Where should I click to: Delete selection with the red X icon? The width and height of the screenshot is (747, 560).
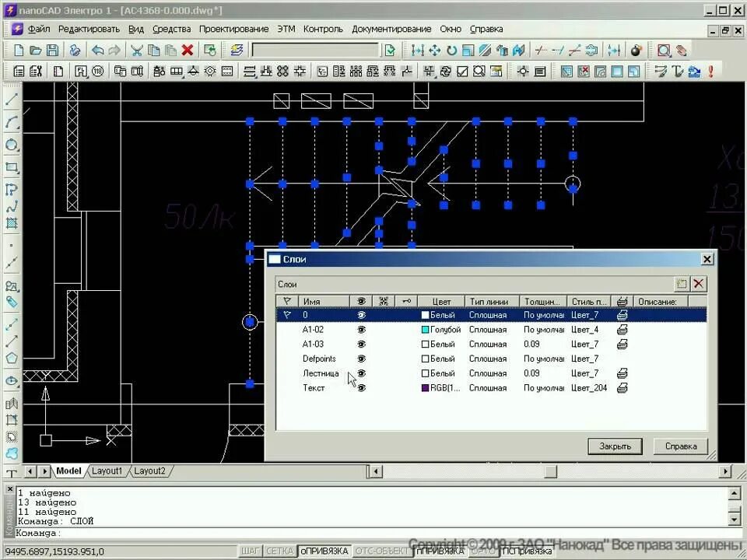pos(188,50)
